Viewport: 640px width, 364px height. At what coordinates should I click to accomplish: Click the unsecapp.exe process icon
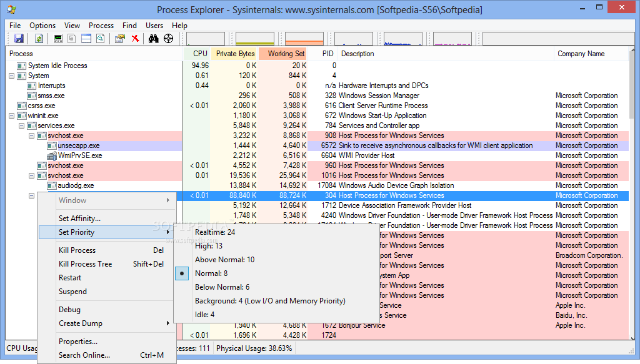(x=52, y=145)
